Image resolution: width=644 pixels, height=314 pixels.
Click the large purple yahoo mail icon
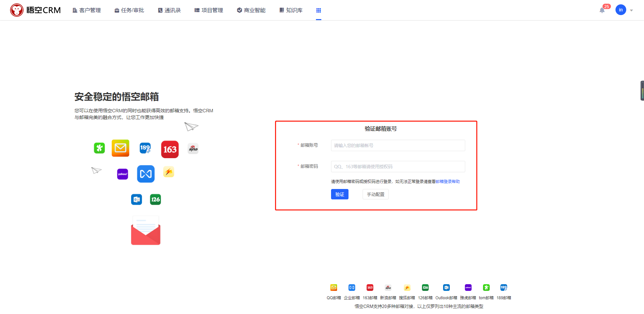pyautogui.click(x=122, y=174)
